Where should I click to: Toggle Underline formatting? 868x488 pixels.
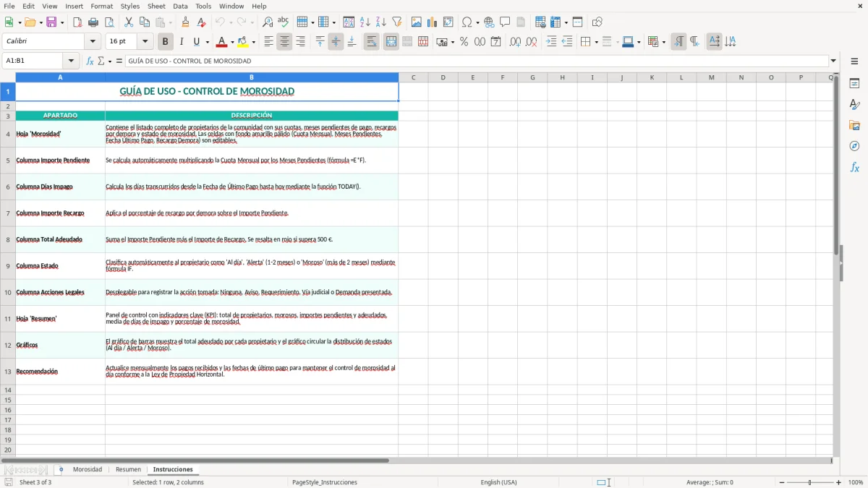196,42
